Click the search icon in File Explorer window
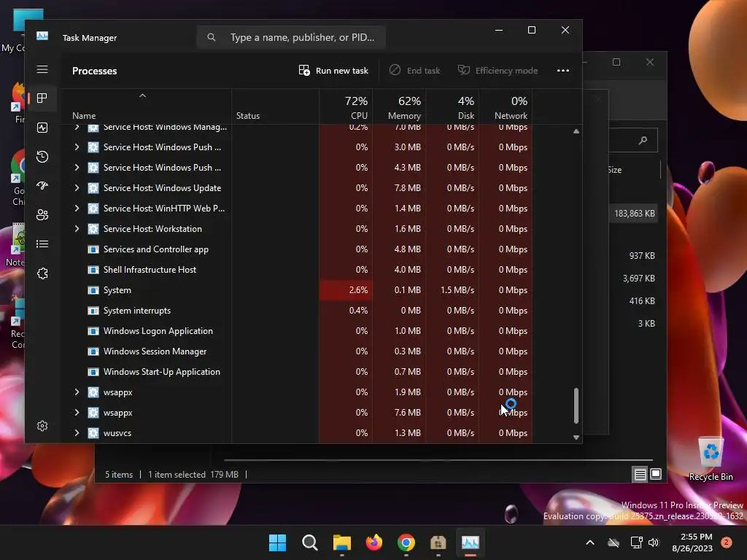Screen dimensions: 747x560 [643, 140]
